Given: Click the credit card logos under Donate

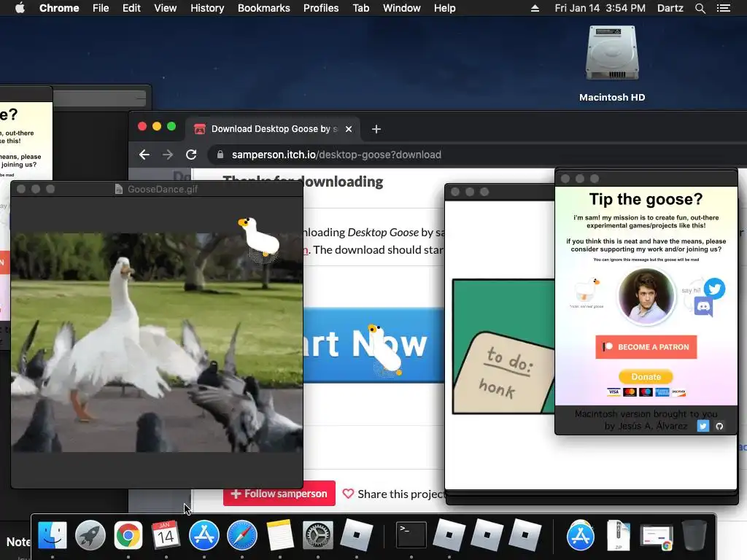Looking at the screenshot, I should pos(646,392).
